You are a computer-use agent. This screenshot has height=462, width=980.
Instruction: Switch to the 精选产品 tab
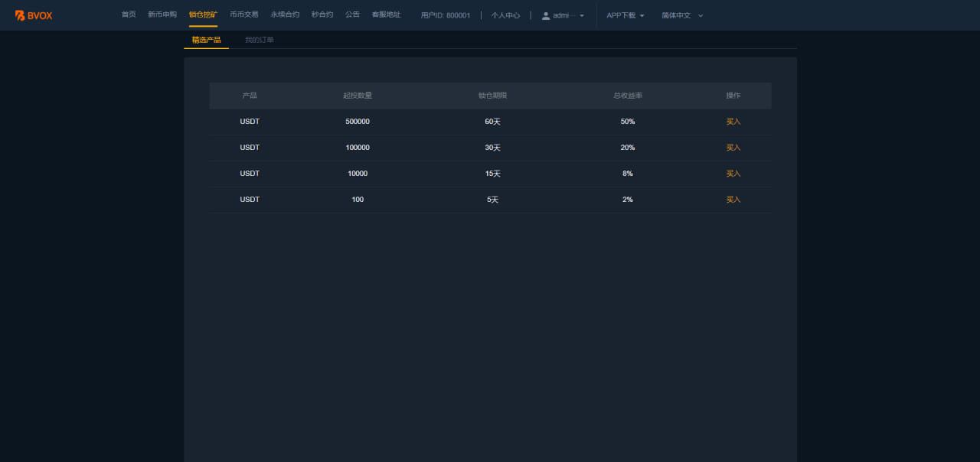pos(206,40)
